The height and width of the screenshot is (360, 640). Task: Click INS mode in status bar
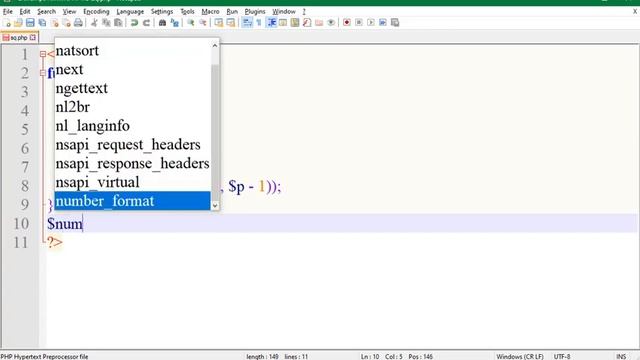coord(621,356)
